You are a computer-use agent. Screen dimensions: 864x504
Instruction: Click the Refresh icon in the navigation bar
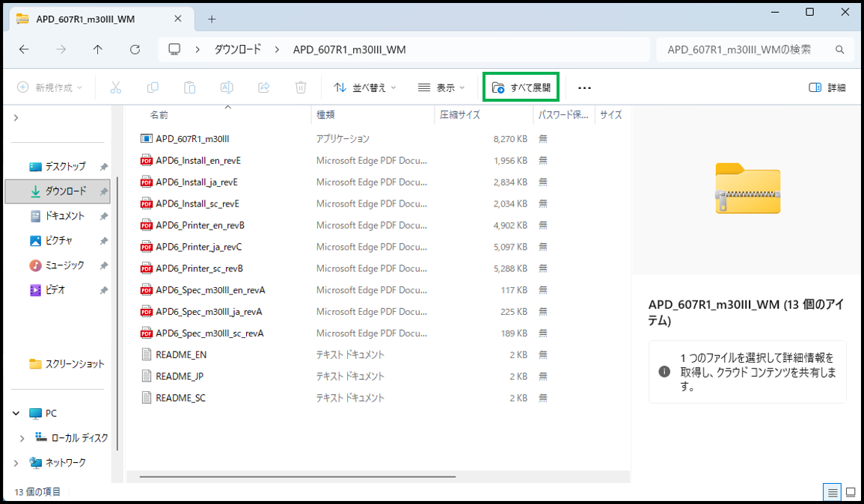[x=135, y=50]
